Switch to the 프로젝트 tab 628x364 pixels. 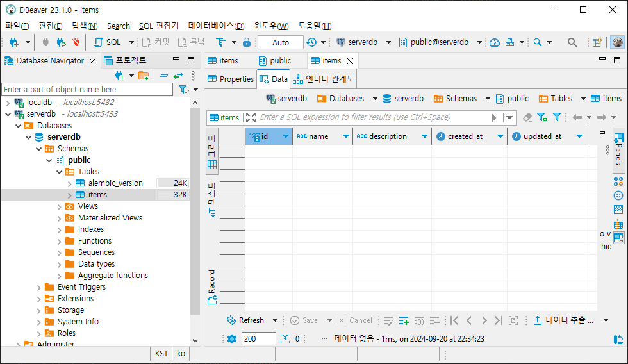point(126,60)
